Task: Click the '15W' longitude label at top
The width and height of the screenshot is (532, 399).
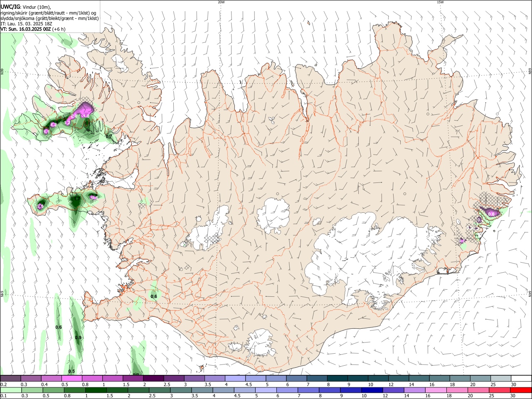Action: pyautogui.click(x=440, y=2)
